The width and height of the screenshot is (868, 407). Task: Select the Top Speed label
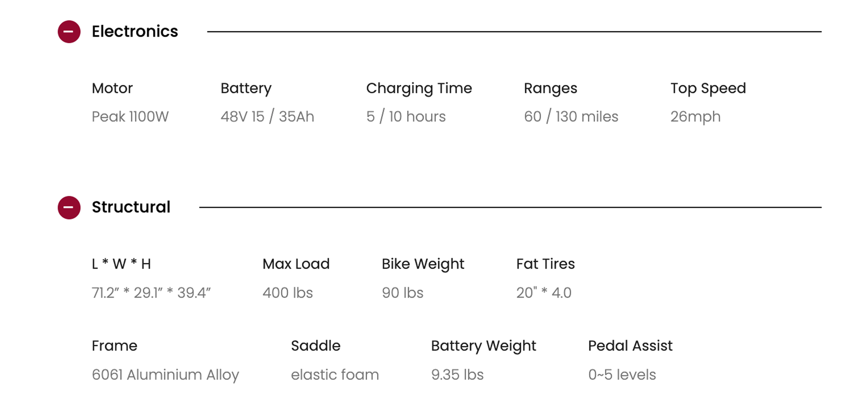tap(708, 88)
